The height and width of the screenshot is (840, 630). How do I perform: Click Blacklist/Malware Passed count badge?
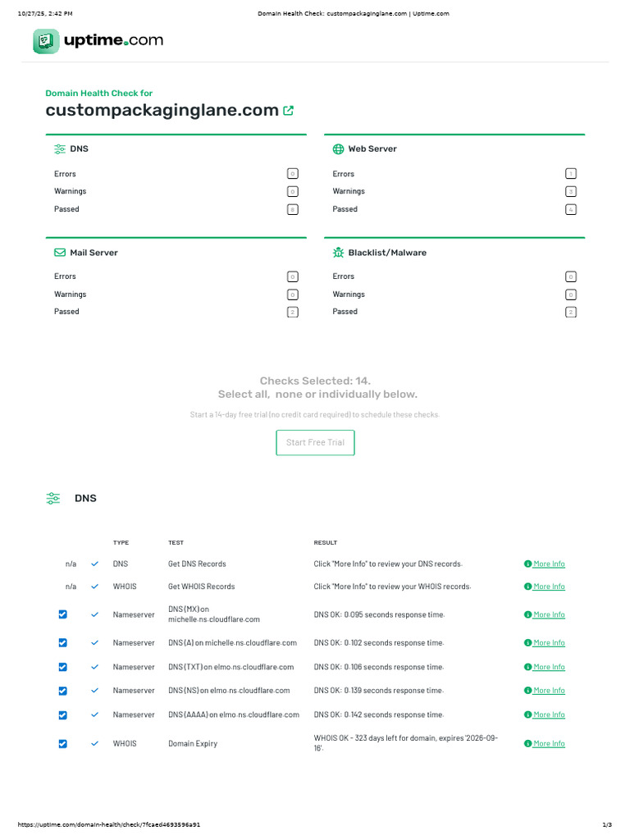tap(571, 312)
